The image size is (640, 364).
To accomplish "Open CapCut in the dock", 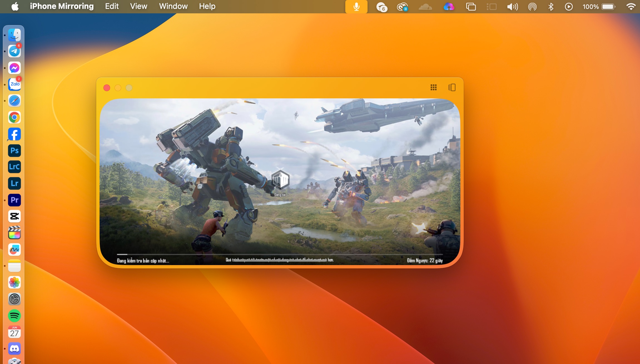I will click(x=14, y=216).
